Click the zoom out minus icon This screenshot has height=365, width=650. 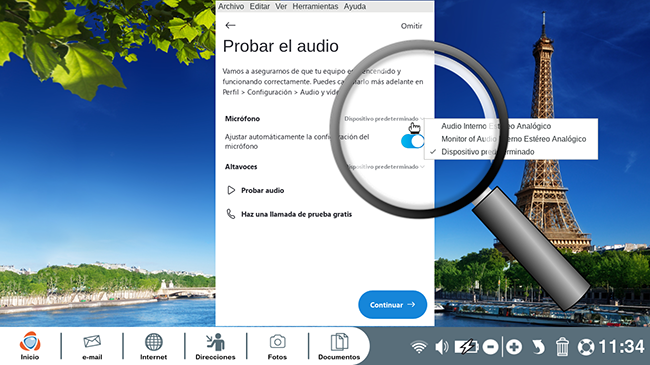pyautogui.click(x=491, y=347)
